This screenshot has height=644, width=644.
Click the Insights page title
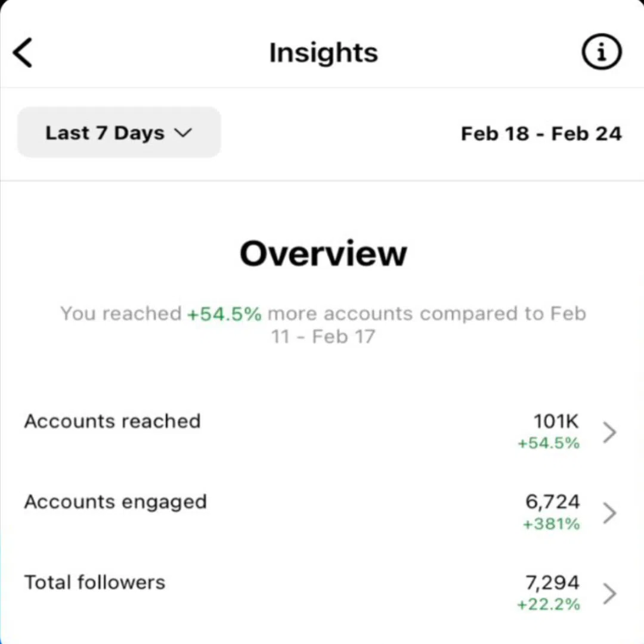tap(323, 52)
